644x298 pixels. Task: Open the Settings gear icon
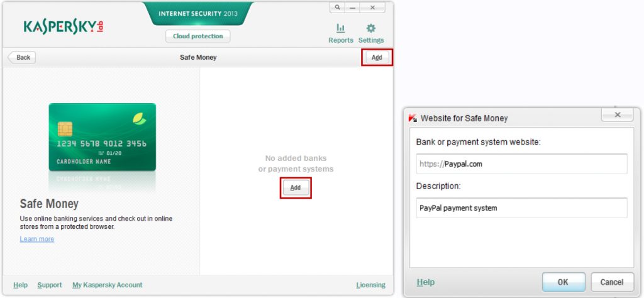[371, 28]
